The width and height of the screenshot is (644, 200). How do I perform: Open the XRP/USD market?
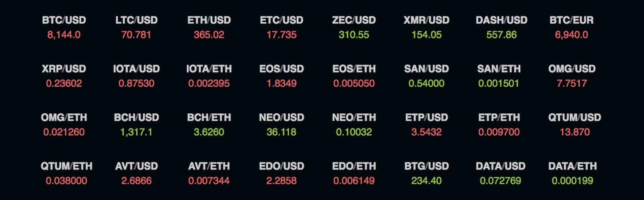(x=64, y=69)
